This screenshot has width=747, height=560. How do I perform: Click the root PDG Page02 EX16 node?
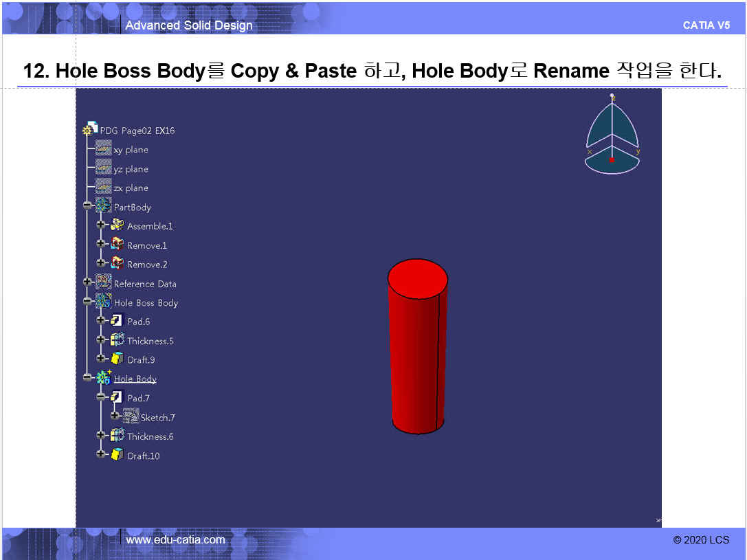137,131
